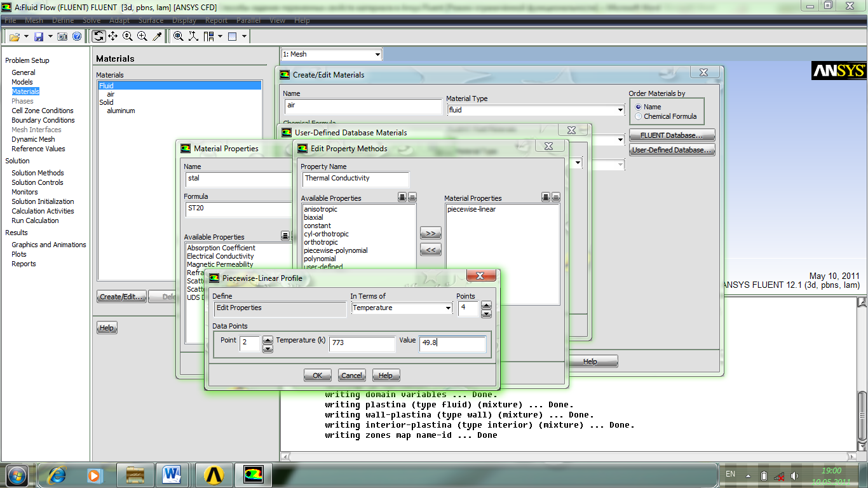Select Solution Methods in the navigation tree

pyautogui.click(x=37, y=173)
